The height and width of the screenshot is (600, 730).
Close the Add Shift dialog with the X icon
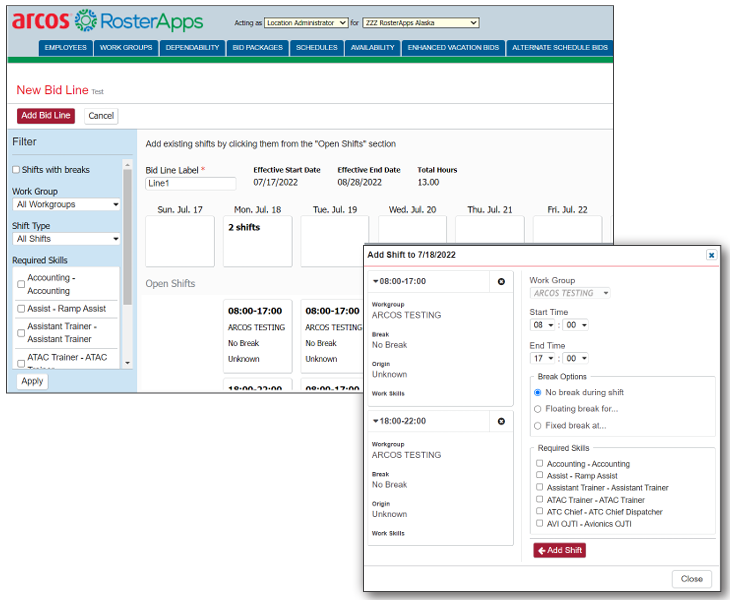click(711, 255)
